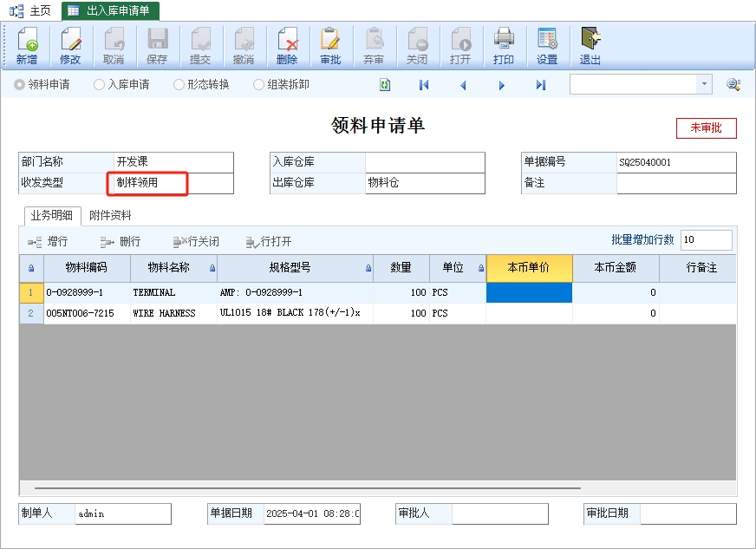Jump to last record navigation arrow
756x549 pixels.
coord(541,85)
